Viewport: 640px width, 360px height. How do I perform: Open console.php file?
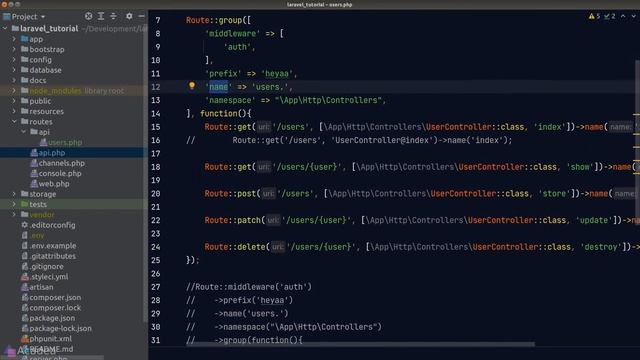coord(60,173)
